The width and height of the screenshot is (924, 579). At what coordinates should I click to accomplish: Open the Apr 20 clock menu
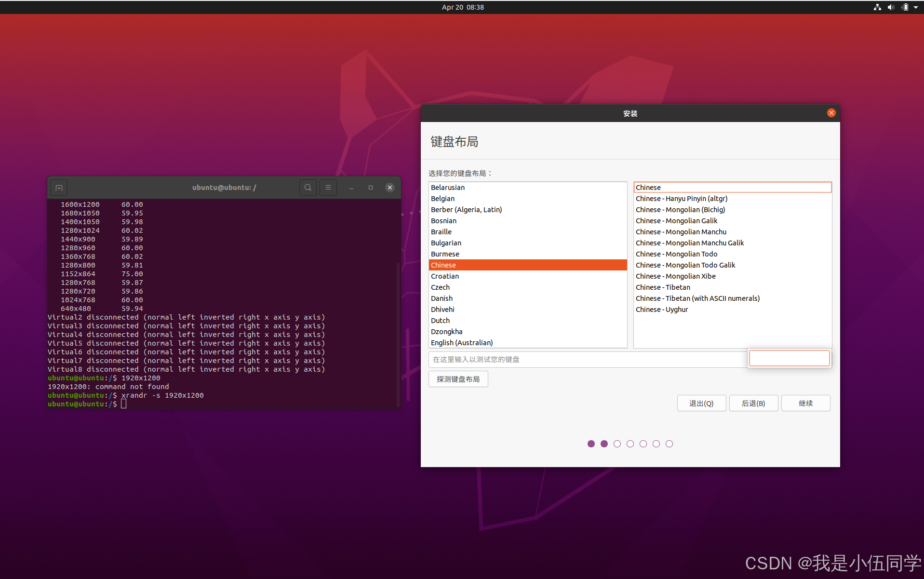(462, 7)
